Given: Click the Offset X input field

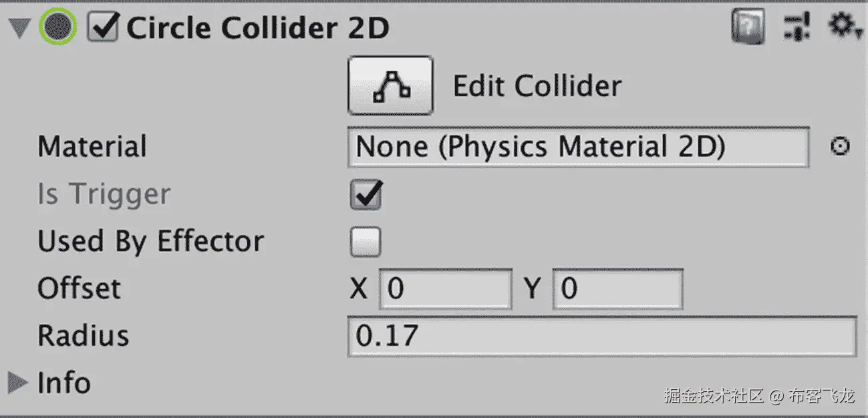Looking at the screenshot, I should [445, 288].
